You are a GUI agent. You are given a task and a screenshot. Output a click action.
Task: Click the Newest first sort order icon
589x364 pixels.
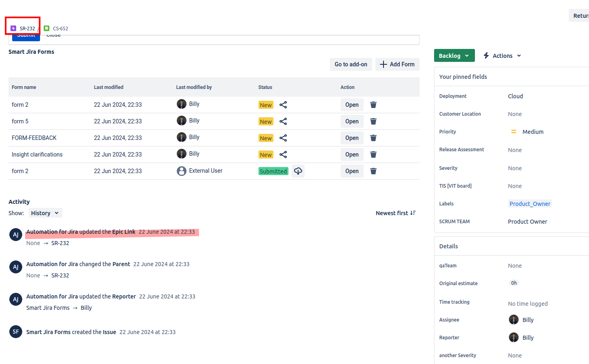413,213
